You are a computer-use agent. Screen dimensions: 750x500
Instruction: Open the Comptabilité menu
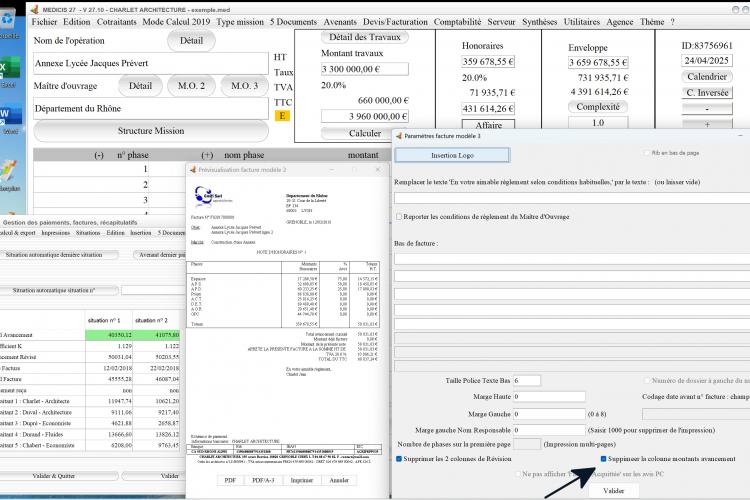coord(457,22)
